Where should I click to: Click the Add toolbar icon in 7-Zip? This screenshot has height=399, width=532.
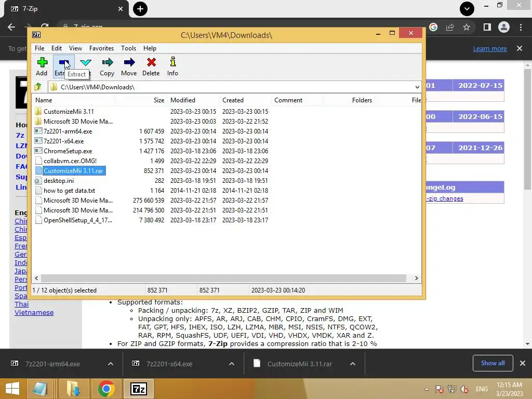click(x=42, y=66)
